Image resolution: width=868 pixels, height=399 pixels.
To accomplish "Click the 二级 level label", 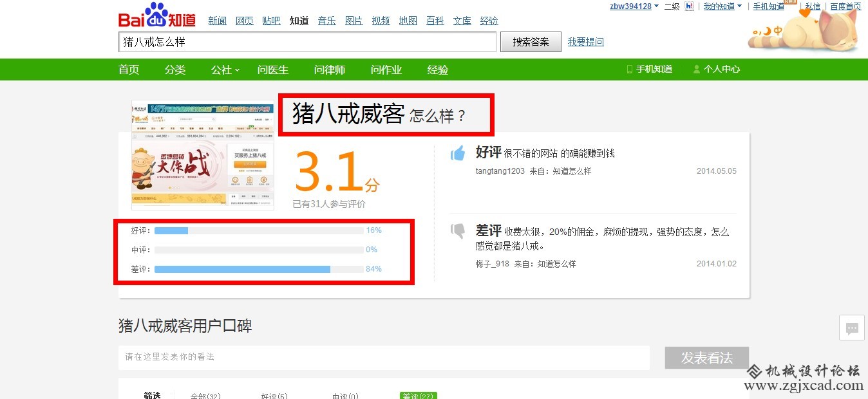I will (672, 6).
